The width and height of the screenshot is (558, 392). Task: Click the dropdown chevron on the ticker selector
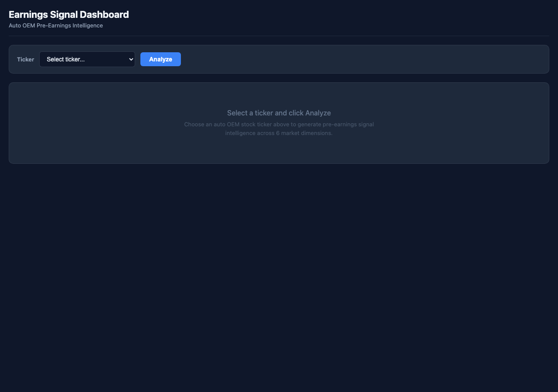[x=130, y=59]
